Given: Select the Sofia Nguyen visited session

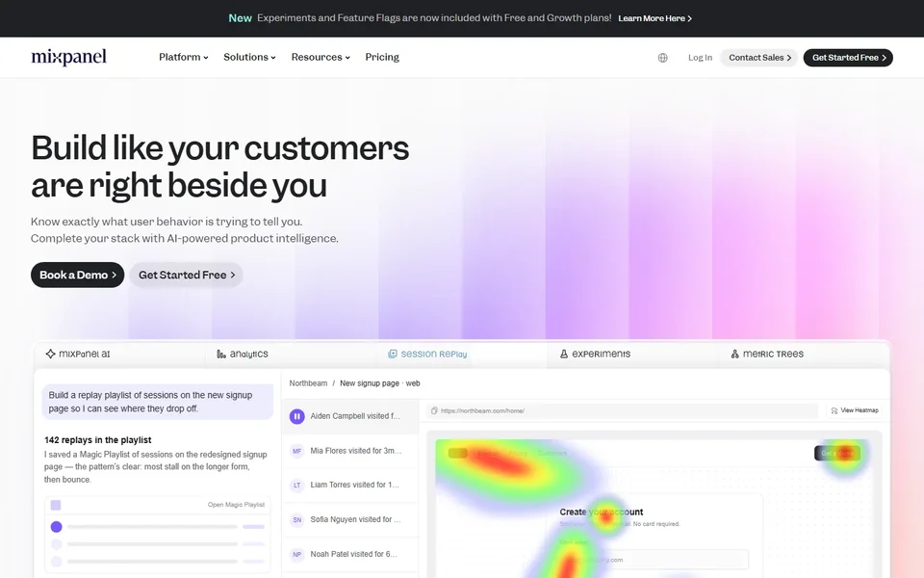Looking at the screenshot, I should pos(350,519).
